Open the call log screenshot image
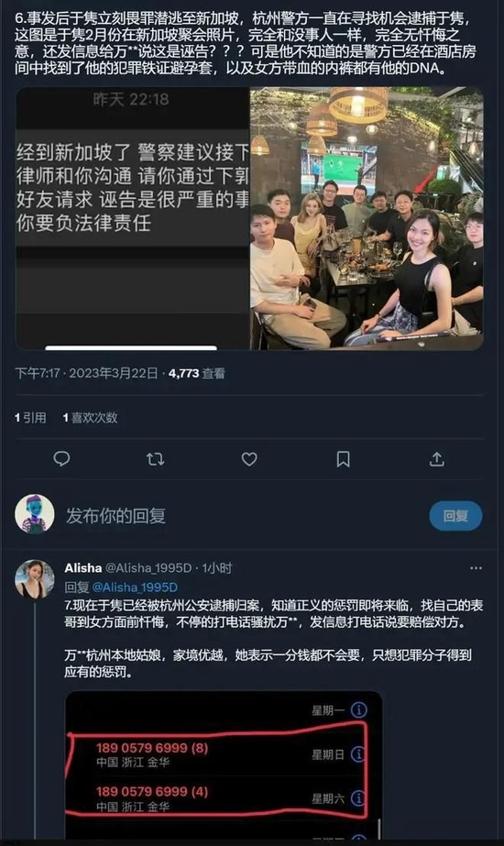The image size is (504, 846). click(x=224, y=765)
